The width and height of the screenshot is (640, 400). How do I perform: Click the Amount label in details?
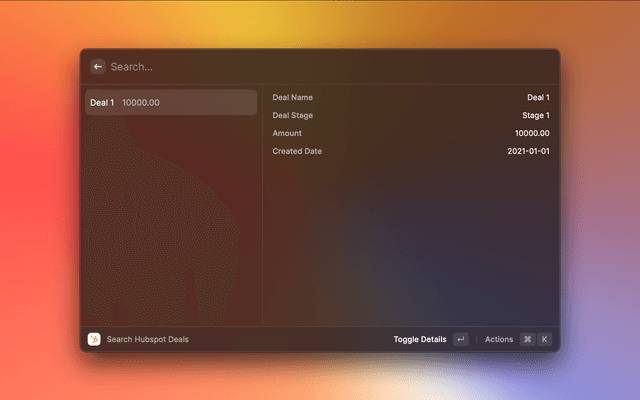coord(287,134)
